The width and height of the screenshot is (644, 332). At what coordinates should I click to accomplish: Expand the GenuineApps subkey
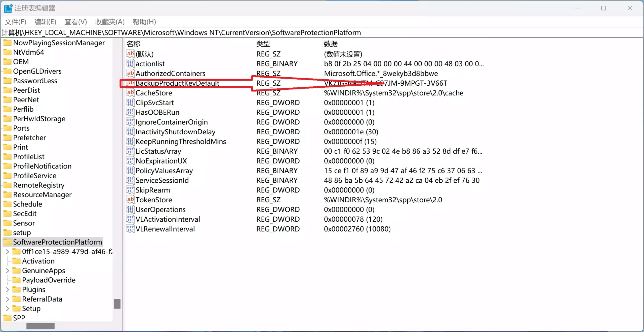click(x=7, y=271)
